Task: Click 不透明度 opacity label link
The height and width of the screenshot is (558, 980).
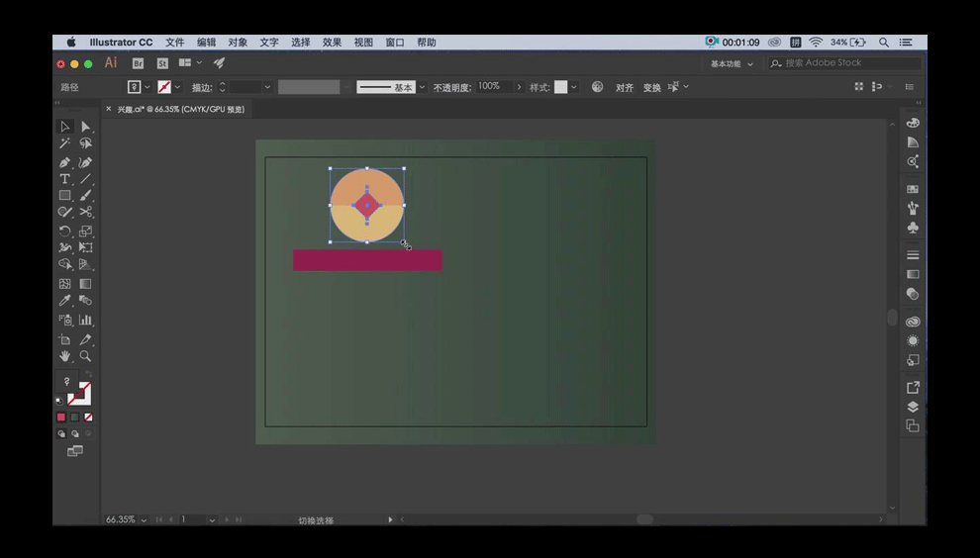Action: (x=451, y=87)
